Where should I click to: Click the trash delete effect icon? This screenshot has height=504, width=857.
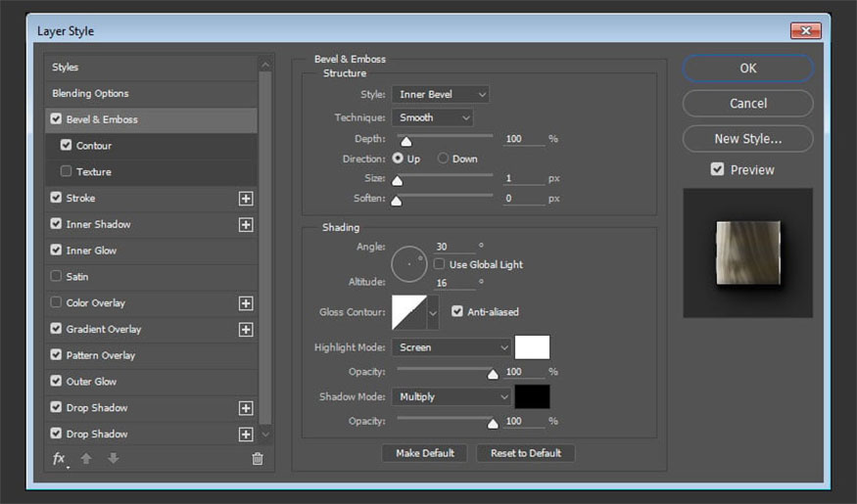258,458
